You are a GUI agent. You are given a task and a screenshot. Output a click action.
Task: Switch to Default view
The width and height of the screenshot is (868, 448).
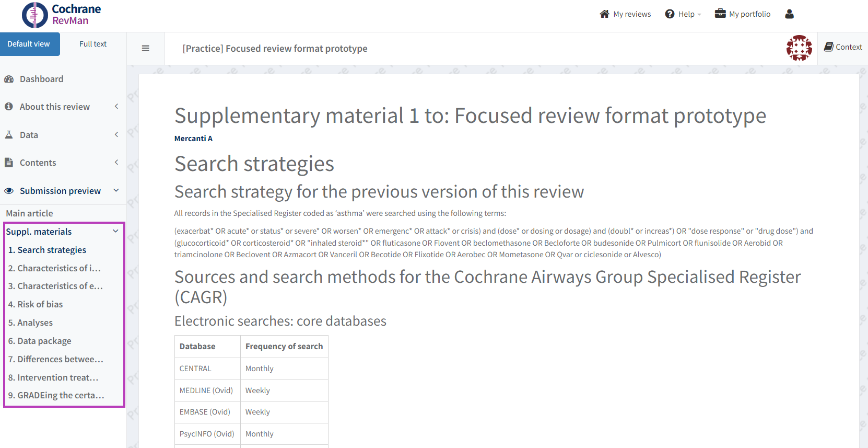coord(29,44)
